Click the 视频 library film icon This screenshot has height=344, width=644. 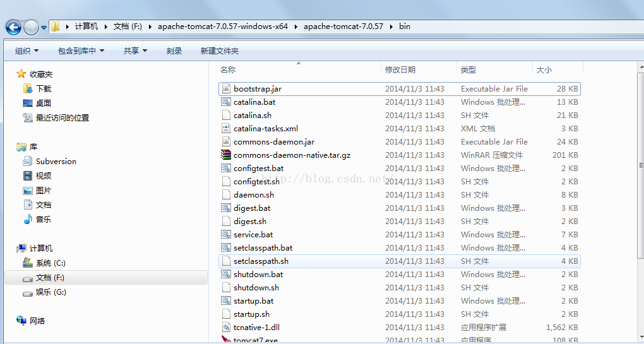pyautogui.click(x=28, y=176)
